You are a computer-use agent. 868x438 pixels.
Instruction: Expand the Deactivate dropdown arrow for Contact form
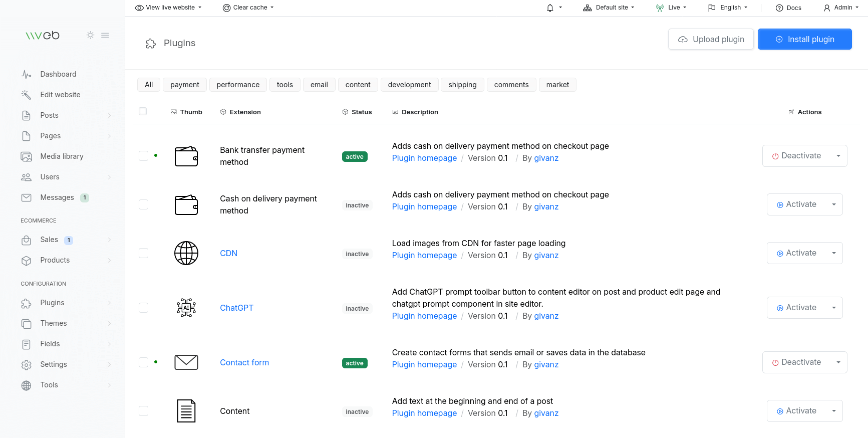click(x=838, y=362)
